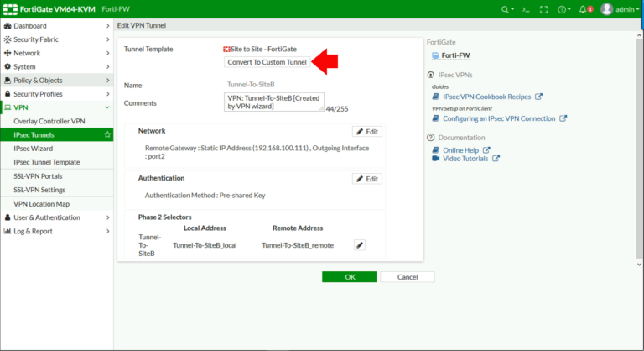Click the page vertical scrollbar
644x351 pixels.
639,149
